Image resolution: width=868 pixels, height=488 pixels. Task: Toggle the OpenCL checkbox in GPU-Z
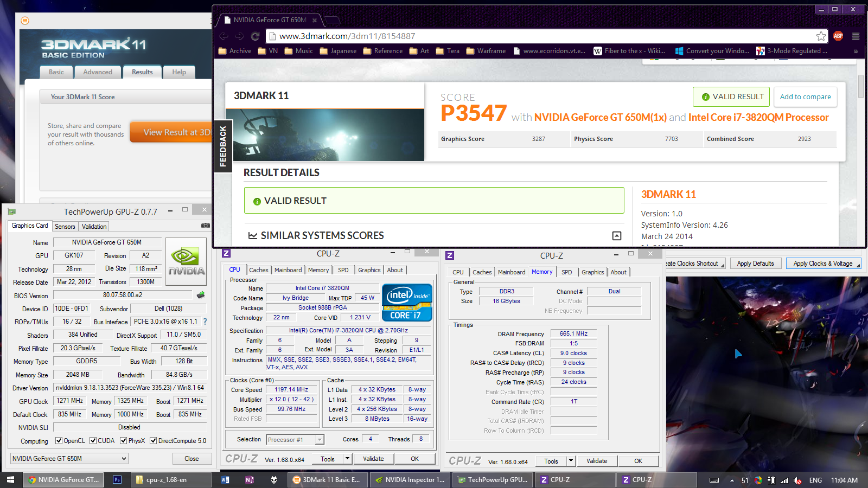[59, 441]
